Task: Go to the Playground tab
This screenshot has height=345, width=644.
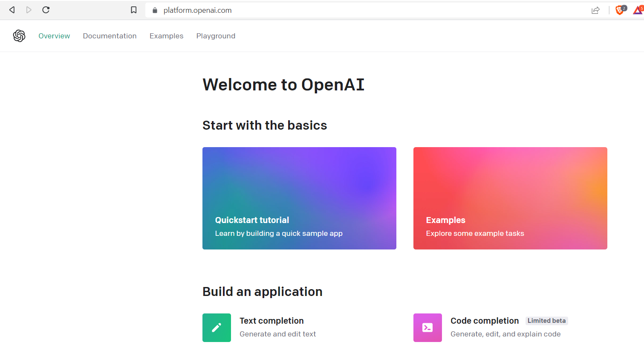Action: [x=216, y=36]
